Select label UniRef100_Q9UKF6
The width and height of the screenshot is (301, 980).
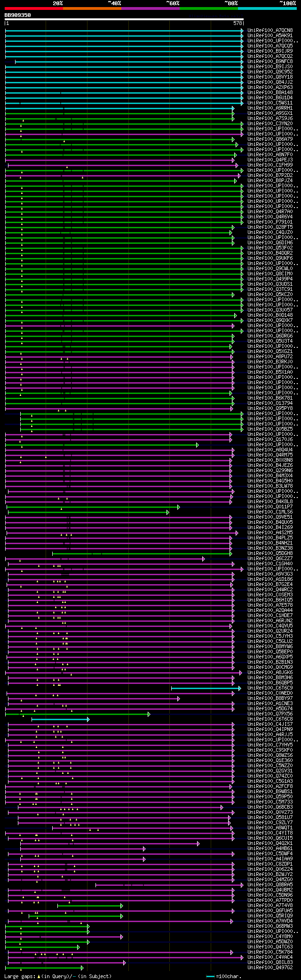click(x=270, y=258)
